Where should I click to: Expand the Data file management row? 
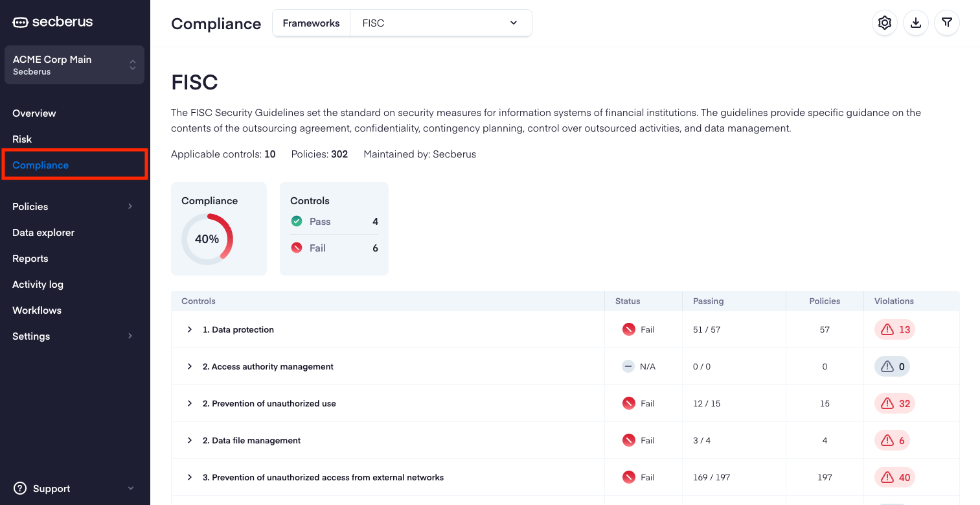tap(190, 440)
